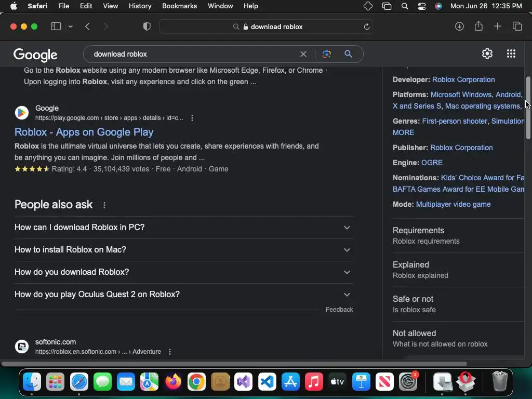Open Safari Edit menu
This screenshot has width=532, height=399.
coord(86,6)
